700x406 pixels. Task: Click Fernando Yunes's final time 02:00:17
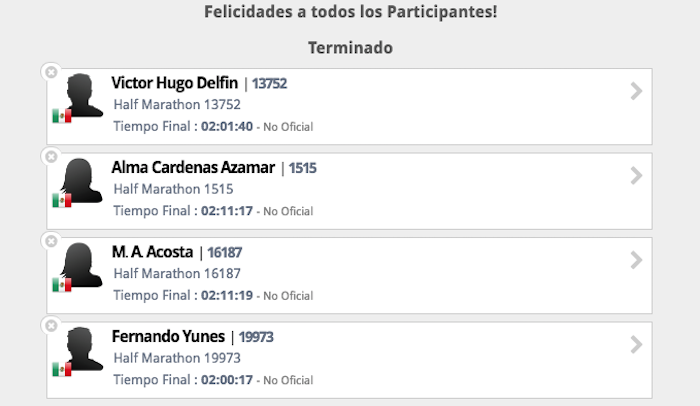227,380
